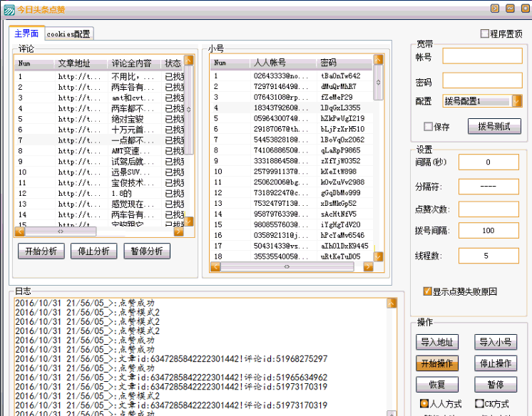This screenshot has width=532, height=416.
Task: Click 人人帐号 column header
Action: tap(284, 63)
